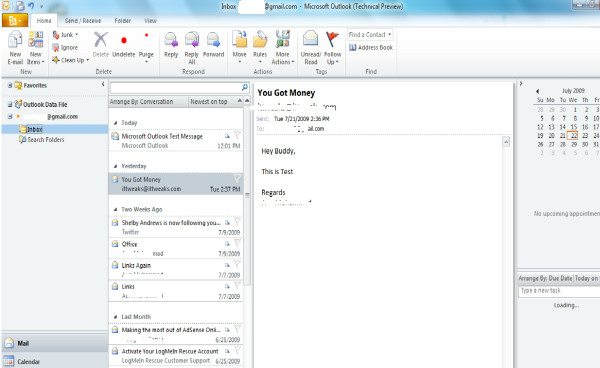Screen dimensions: 600x368
Task: Switch to the Send / Receive tab
Action: [x=83, y=21]
